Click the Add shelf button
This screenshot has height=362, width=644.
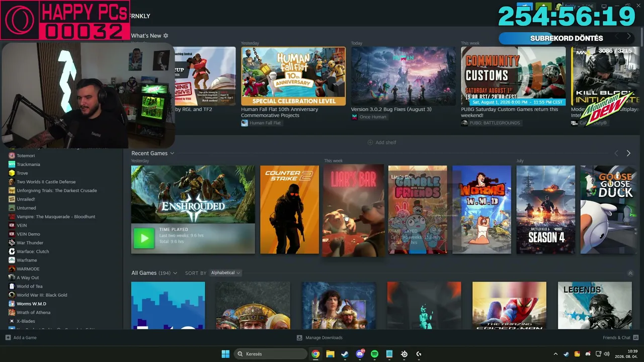tap(382, 142)
